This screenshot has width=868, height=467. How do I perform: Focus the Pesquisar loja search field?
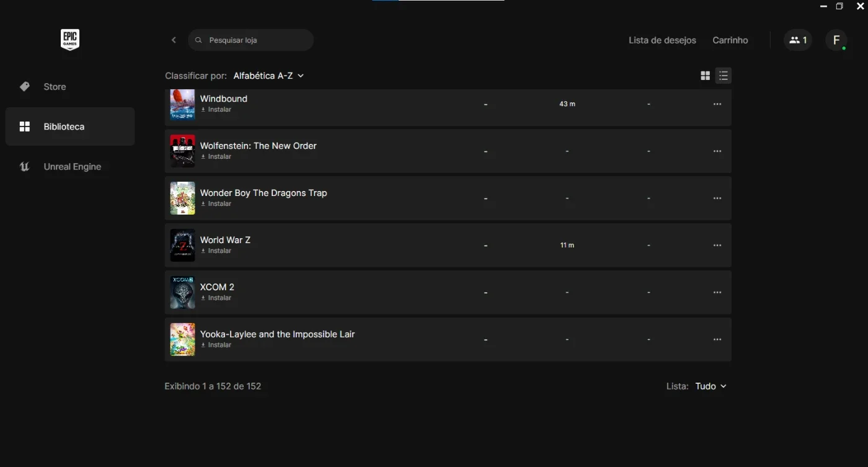tap(250, 40)
